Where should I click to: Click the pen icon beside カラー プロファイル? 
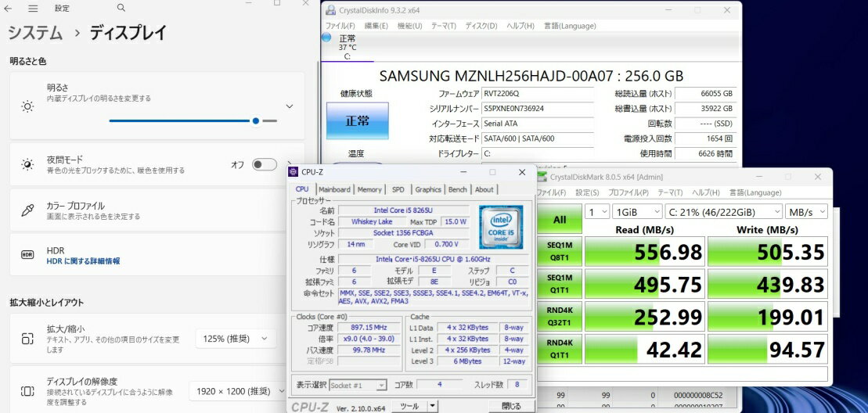click(x=27, y=210)
